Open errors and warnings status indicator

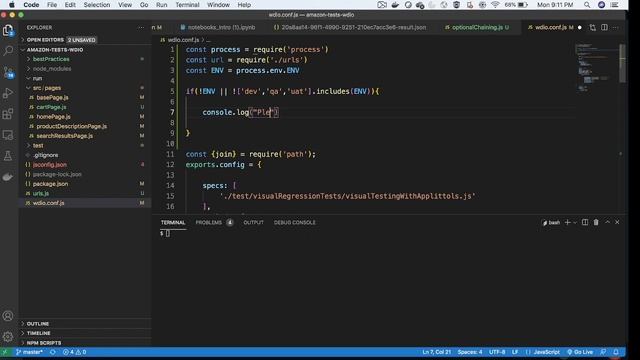tap(74, 352)
